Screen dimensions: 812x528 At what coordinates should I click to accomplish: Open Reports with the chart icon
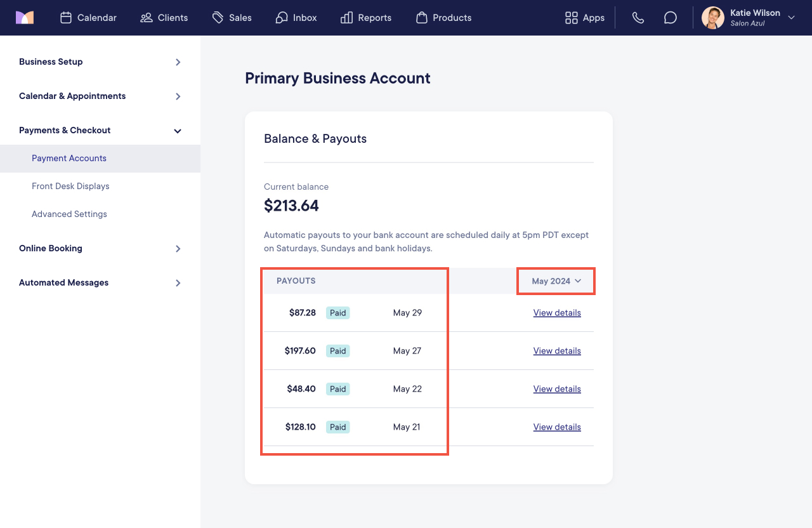366,18
